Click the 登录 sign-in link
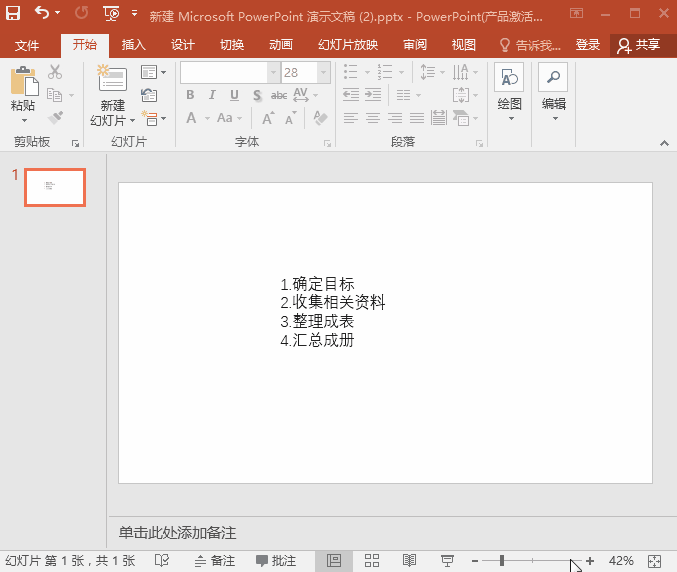The height and width of the screenshot is (572, 677). click(588, 45)
